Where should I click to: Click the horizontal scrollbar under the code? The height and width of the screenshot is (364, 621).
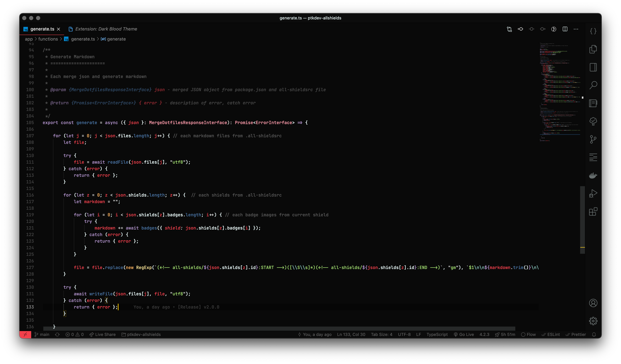point(279,328)
